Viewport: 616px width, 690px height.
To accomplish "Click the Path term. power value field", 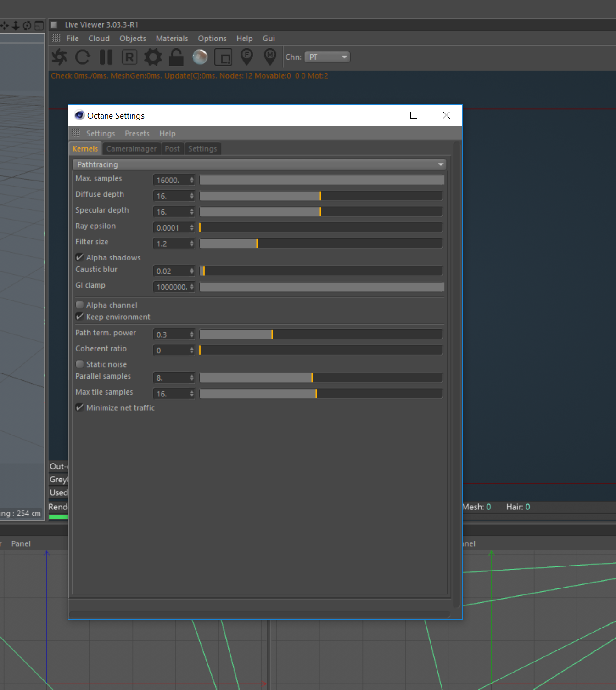I will pos(171,334).
